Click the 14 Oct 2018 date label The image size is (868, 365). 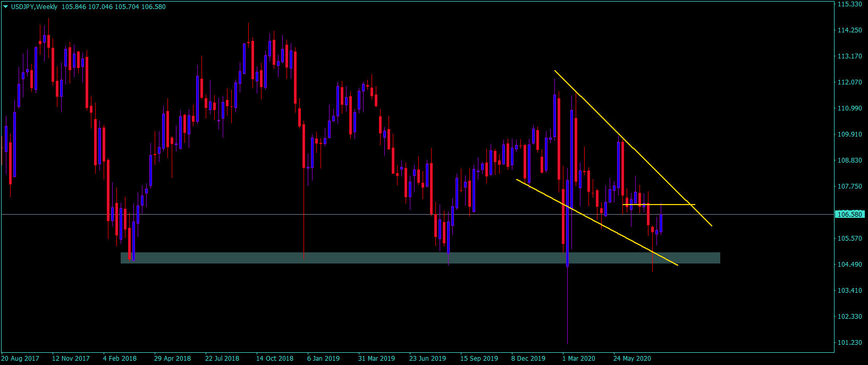tap(274, 359)
